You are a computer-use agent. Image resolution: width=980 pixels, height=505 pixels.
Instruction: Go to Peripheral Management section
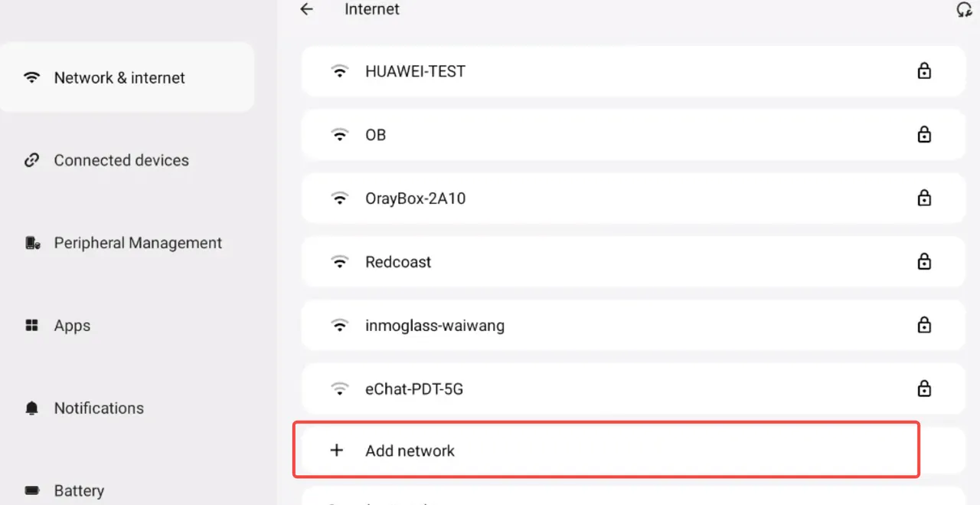pyautogui.click(x=138, y=243)
